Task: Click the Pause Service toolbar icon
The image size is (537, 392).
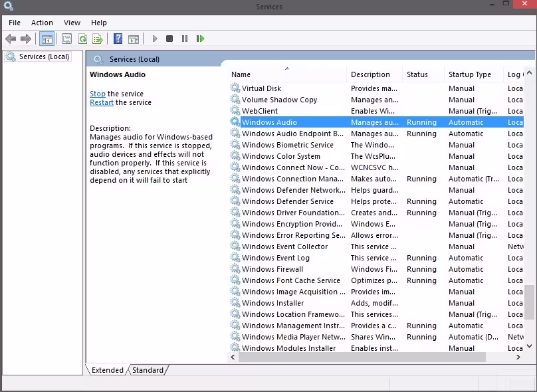Action: (x=185, y=39)
